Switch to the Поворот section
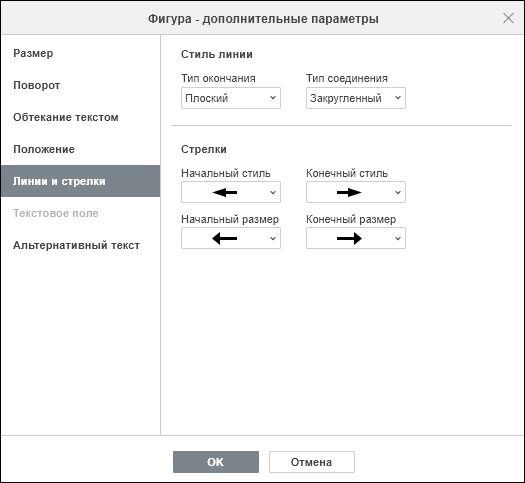The image size is (525, 483). 80,85
